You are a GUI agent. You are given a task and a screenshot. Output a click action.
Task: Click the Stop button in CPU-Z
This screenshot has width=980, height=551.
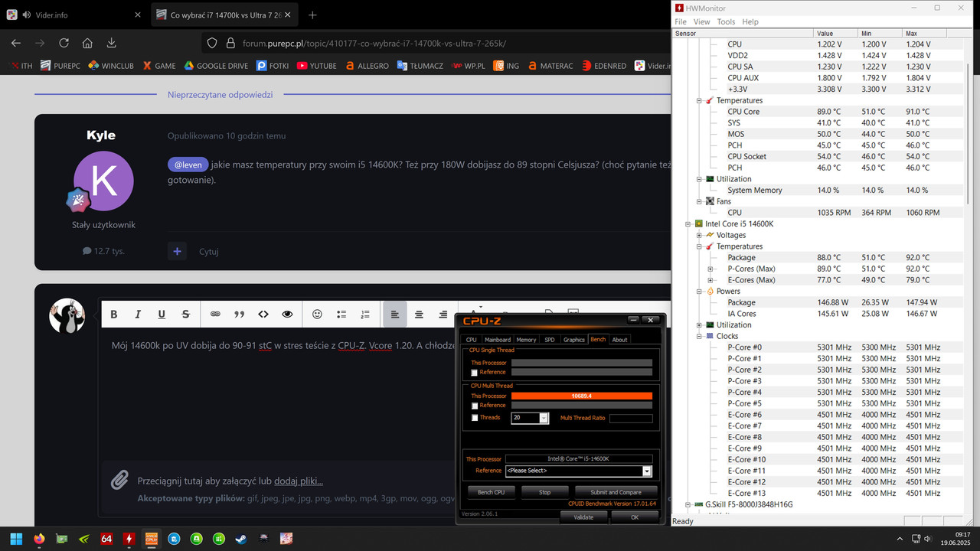(x=544, y=492)
